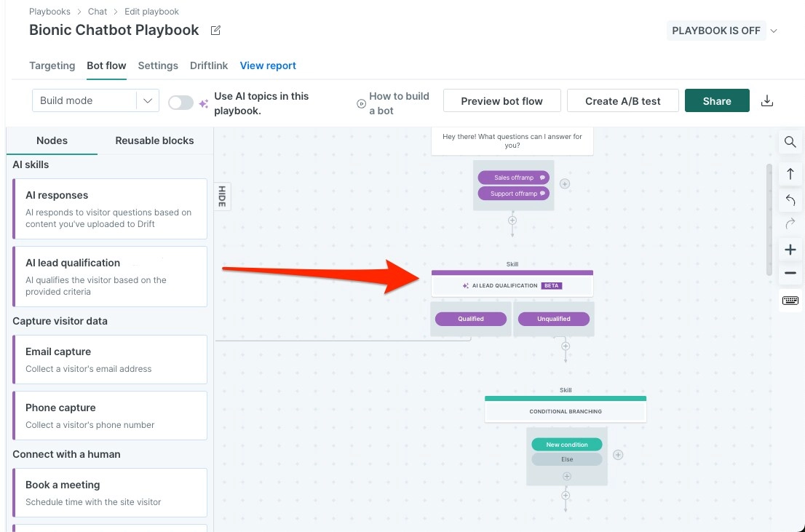Click the Sales offramp button pill
Image resolution: width=805 pixels, height=532 pixels.
click(513, 178)
